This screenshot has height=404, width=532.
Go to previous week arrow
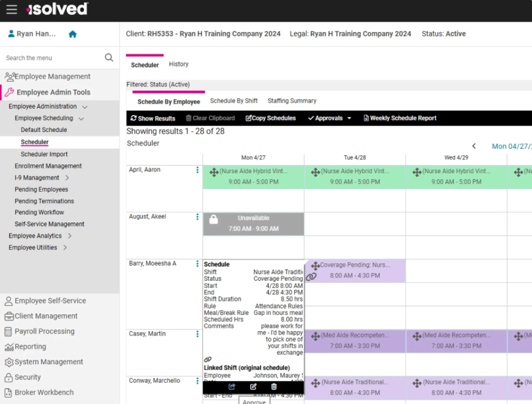click(x=474, y=146)
